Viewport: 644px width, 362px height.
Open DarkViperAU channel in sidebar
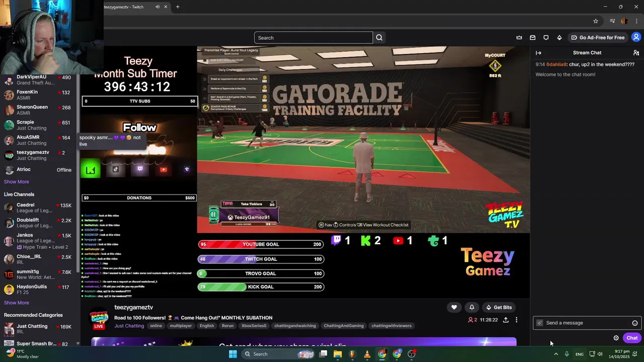[38, 80]
